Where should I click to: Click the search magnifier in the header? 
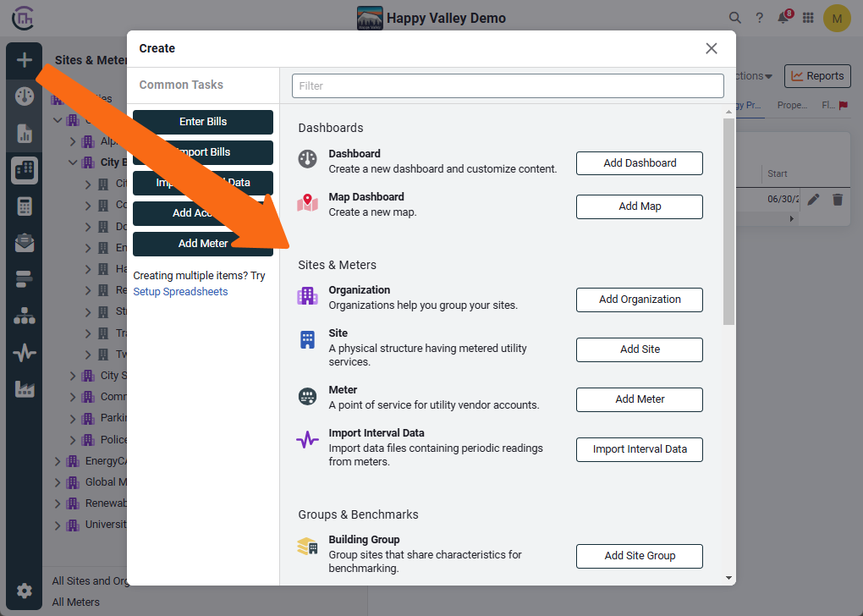[734, 18]
